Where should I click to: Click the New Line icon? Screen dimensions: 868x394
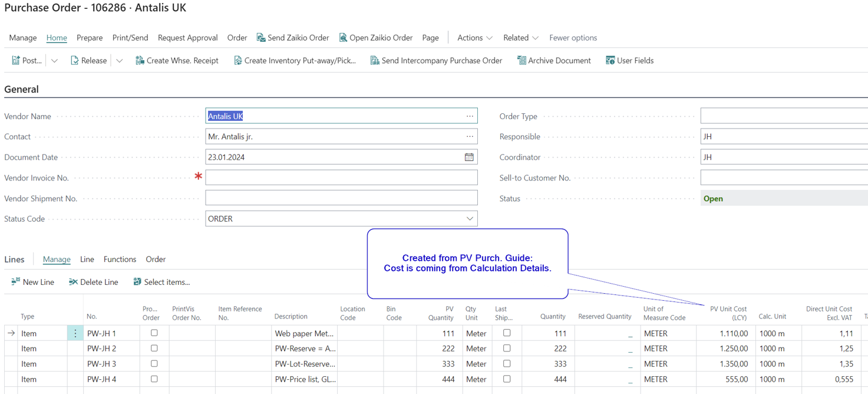(16, 282)
